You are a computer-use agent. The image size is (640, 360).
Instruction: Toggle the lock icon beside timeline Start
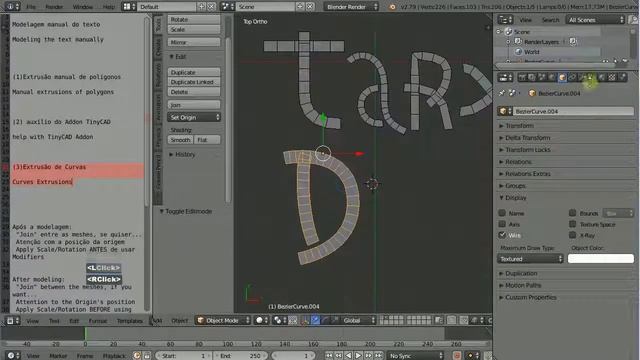point(147,356)
